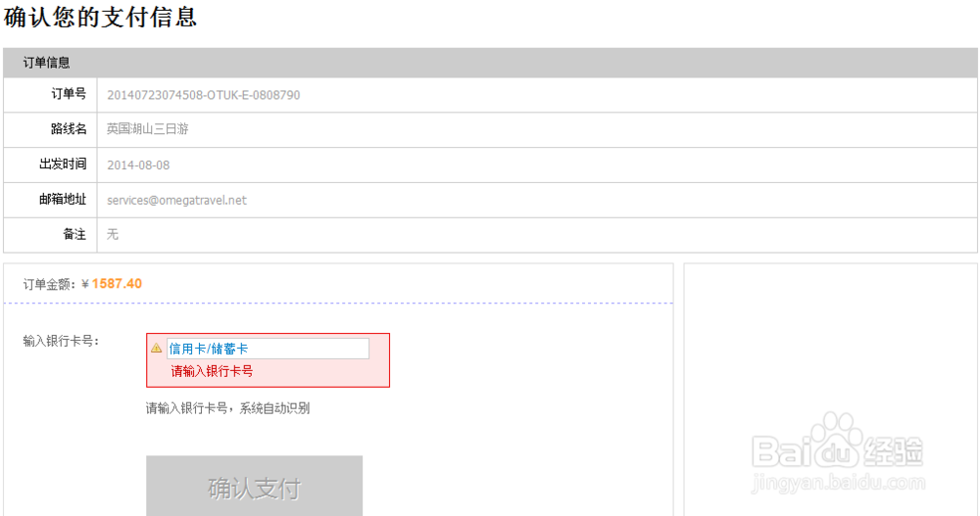
Task: Click the 确认您的支付信息 page title
Action: click(x=101, y=17)
